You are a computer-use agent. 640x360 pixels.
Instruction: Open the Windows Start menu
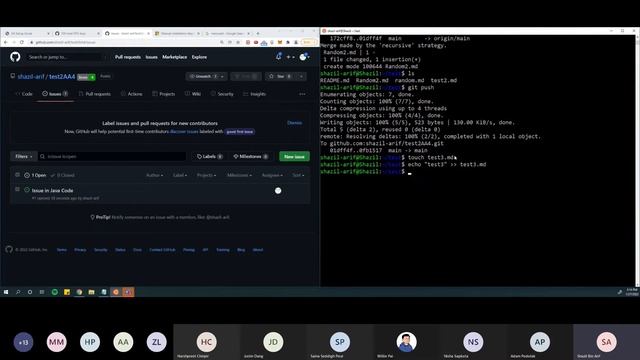(6, 292)
